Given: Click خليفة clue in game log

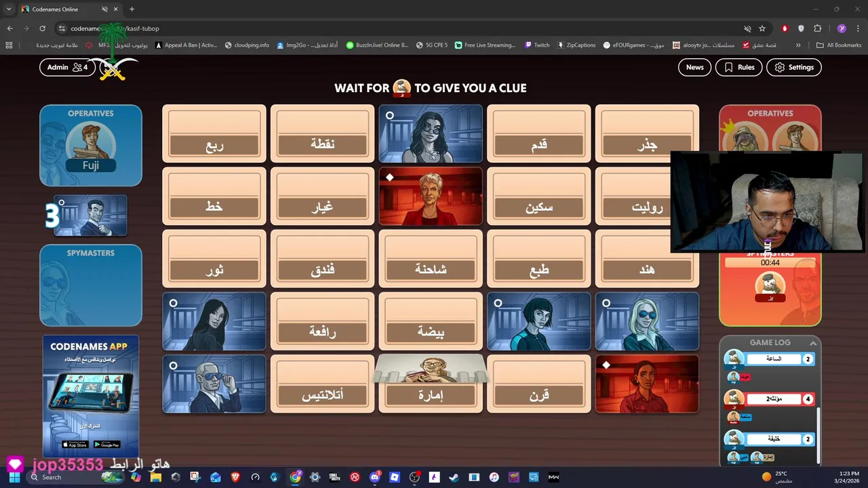Looking at the screenshot, I should point(774,439).
